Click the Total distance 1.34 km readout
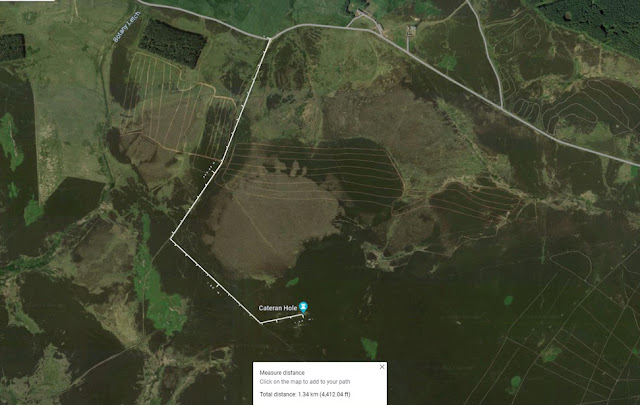Viewport: 640px width, 405px height. (x=305, y=394)
